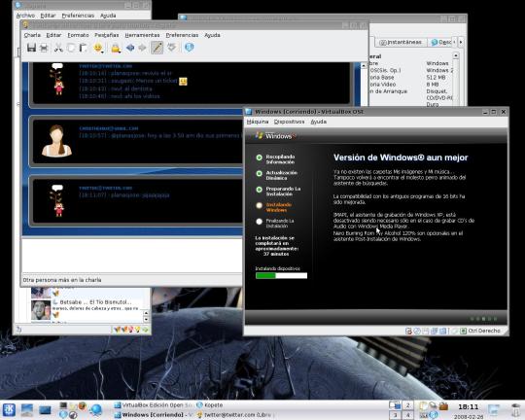Click the Firefox icon in the panel

82,406
